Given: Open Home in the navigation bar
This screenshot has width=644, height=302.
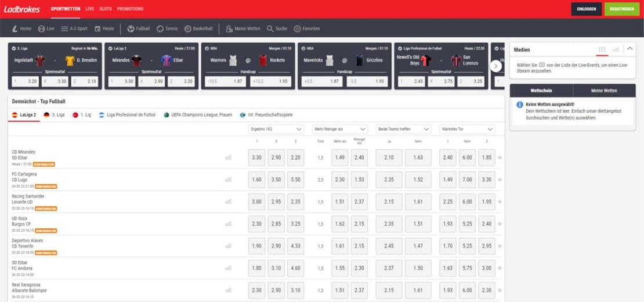Looking at the screenshot, I should [22, 29].
